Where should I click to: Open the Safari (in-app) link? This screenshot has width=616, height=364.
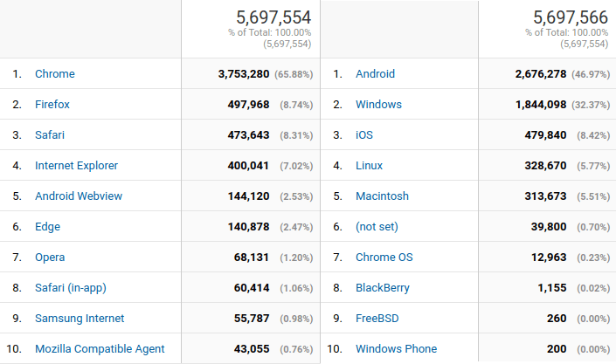click(x=71, y=288)
